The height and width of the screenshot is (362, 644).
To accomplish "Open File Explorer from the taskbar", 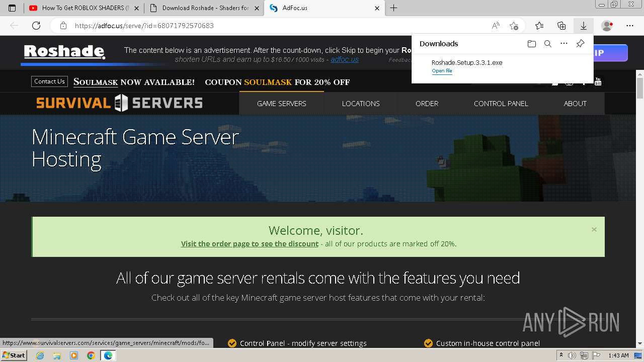I will pos(57,355).
